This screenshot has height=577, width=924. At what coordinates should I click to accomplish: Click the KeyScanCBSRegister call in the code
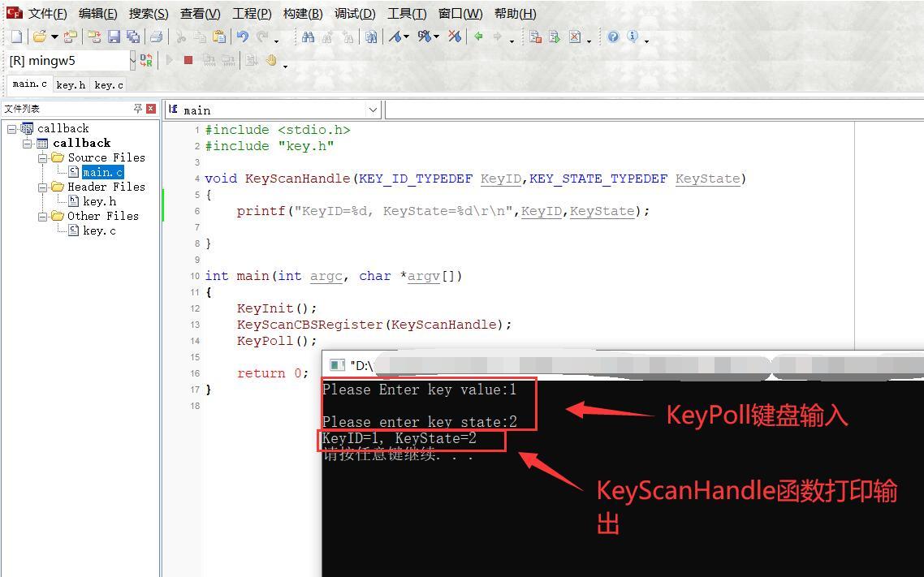pyautogui.click(x=374, y=325)
